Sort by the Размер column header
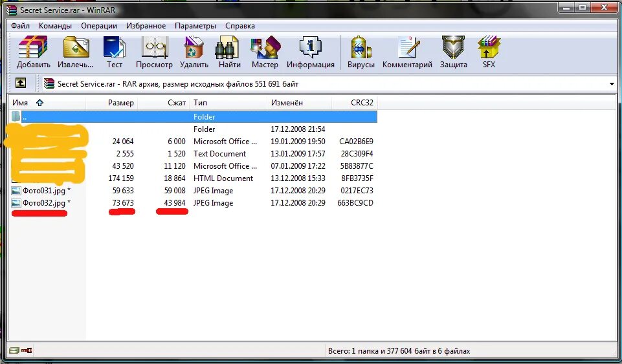Image resolution: width=622 pixels, height=364 pixels. coord(112,103)
